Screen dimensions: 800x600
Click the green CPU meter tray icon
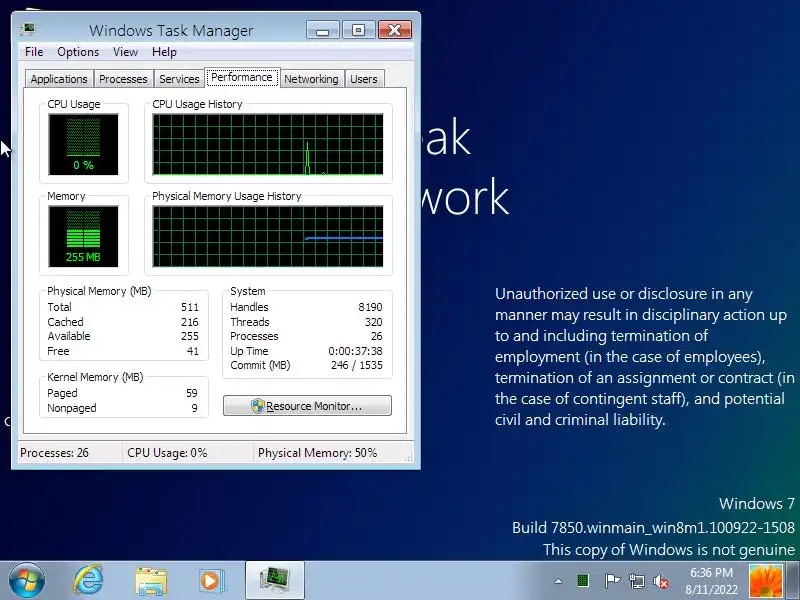[583, 581]
